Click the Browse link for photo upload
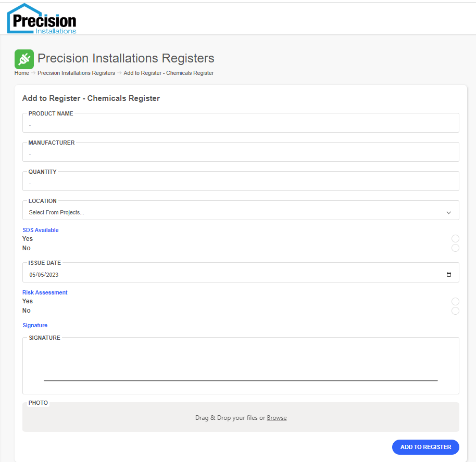Viewport: 476px width, 462px height. pos(277,418)
